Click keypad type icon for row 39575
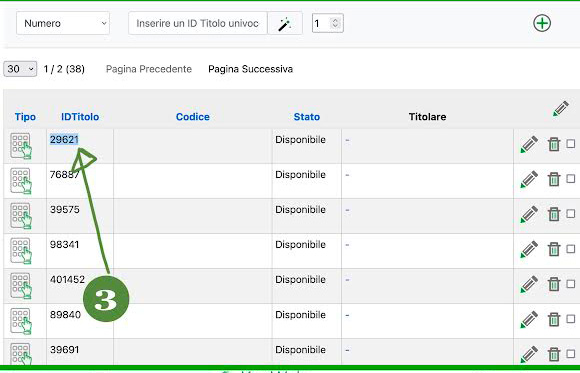580x373 pixels. [x=21, y=216]
